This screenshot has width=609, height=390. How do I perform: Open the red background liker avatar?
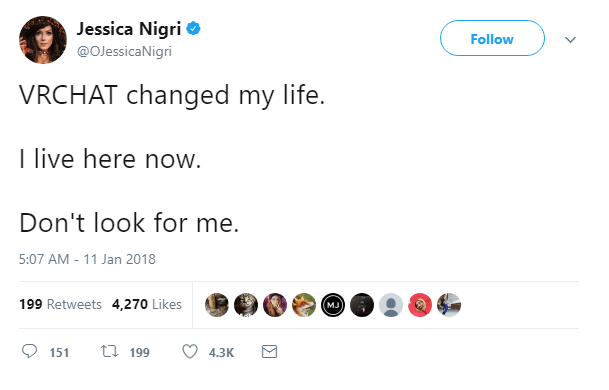(420, 305)
